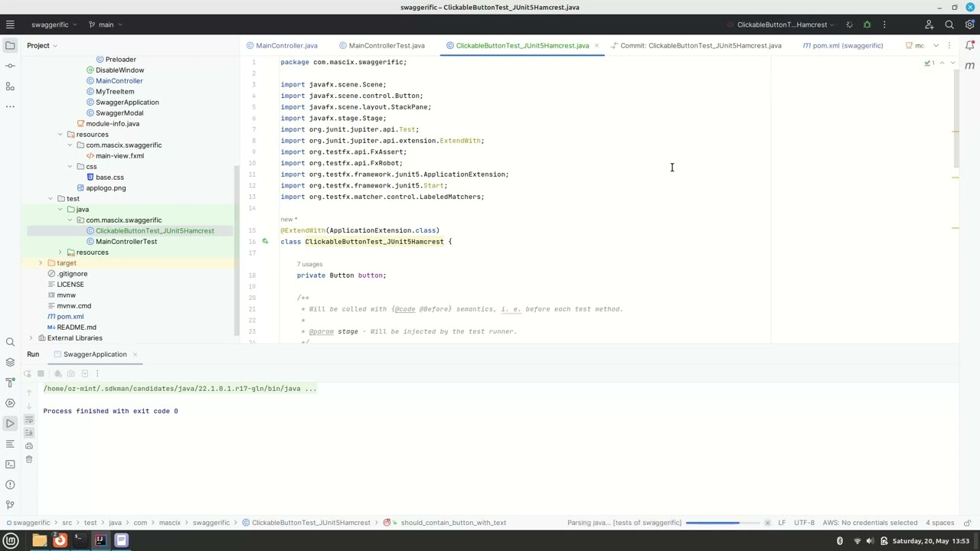Open the Terminal tool window
Image resolution: width=980 pixels, height=551 pixels.
pos(10,464)
